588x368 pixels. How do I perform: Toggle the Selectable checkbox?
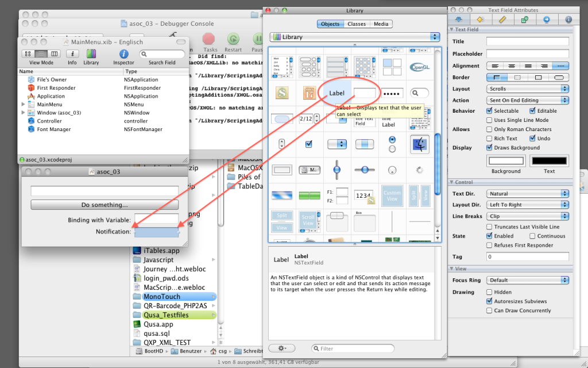[x=489, y=111]
